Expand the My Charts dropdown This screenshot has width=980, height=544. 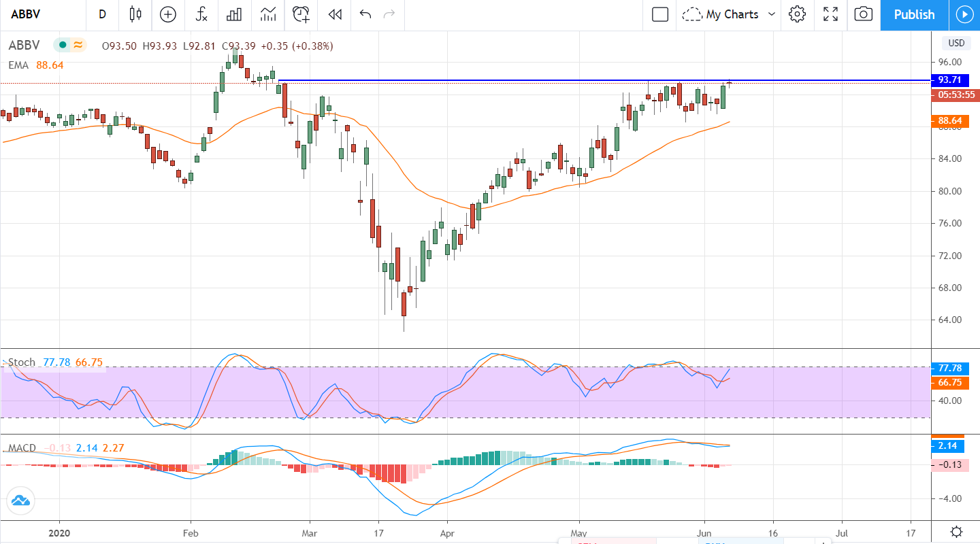coord(730,14)
